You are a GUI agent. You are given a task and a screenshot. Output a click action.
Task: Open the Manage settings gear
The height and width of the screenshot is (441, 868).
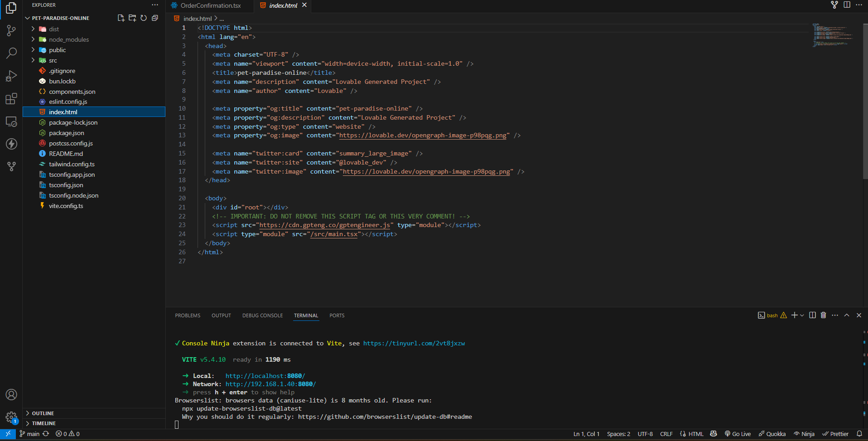pos(11,417)
